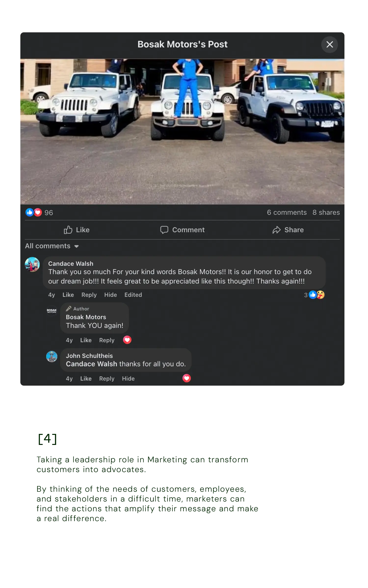Open the 6 comments link
The image size is (368, 588).
(287, 212)
